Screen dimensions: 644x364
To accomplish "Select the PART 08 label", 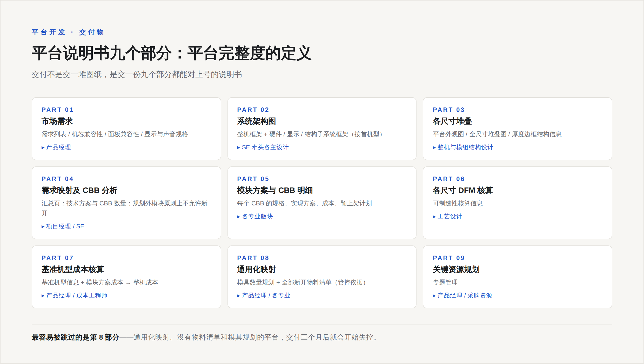I will [x=253, y=258].
